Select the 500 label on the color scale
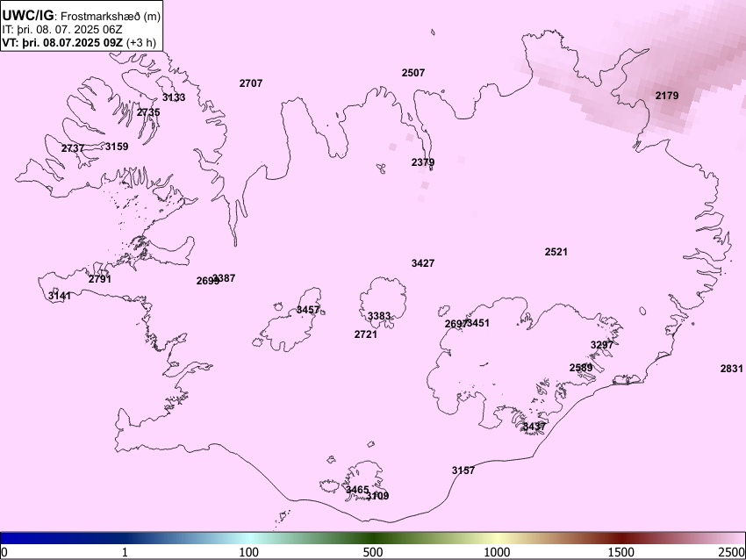The width and height of the screenshot is (746, 560). 373,552
